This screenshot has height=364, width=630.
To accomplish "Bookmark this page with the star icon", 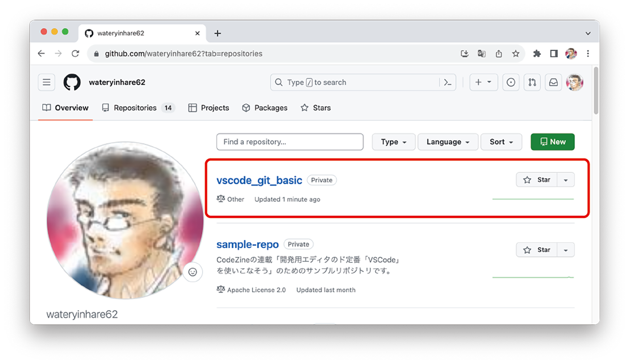I will click(516, 54).
